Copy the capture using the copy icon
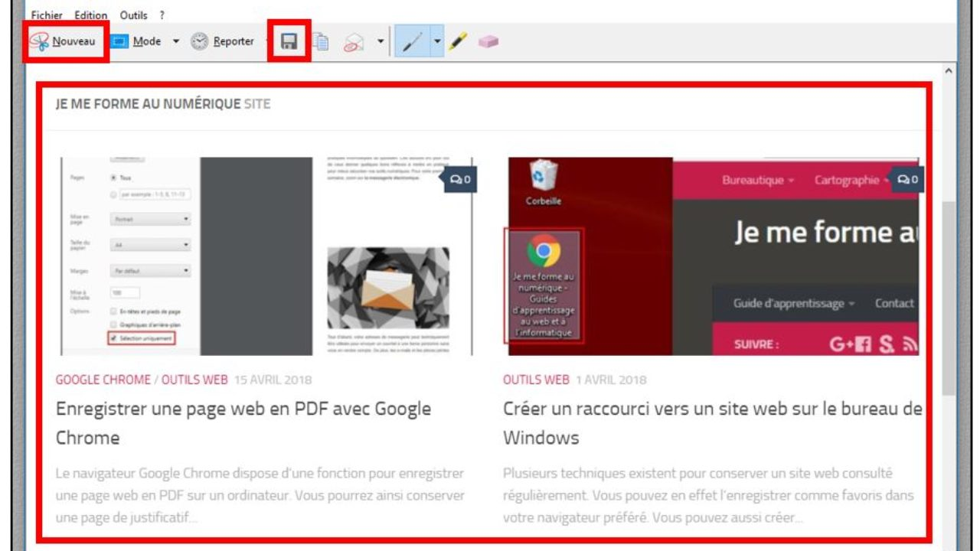Viewport: 980px width, 551px height. 322,42
